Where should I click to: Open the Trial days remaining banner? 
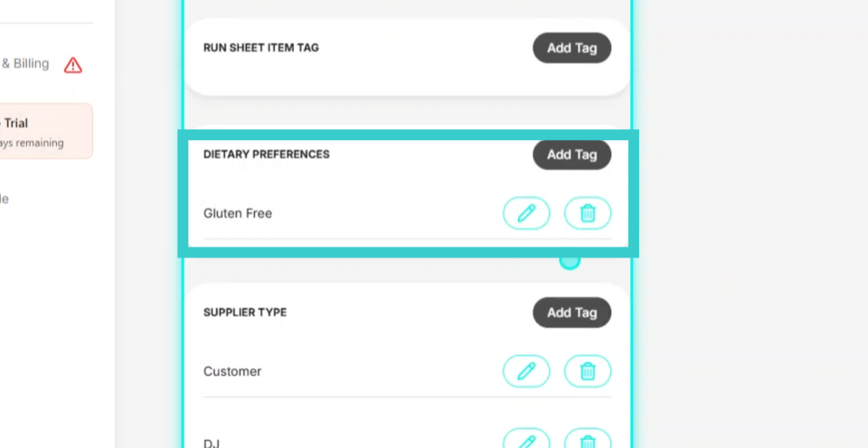(46, 131)
